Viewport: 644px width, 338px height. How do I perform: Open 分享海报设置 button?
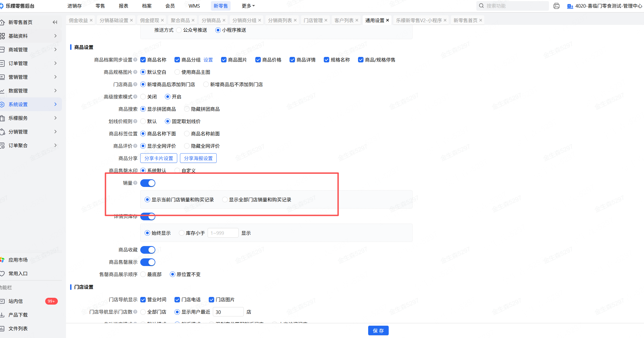198,158
